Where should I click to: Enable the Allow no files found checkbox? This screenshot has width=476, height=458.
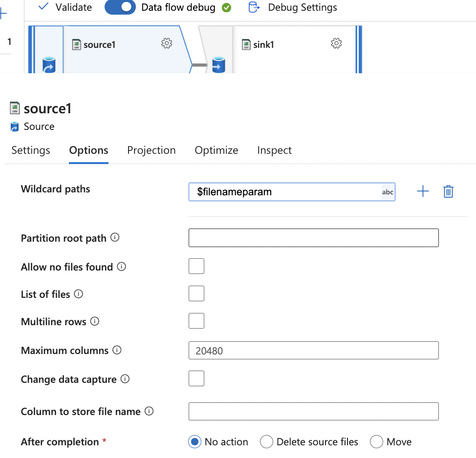pos(196,267)
